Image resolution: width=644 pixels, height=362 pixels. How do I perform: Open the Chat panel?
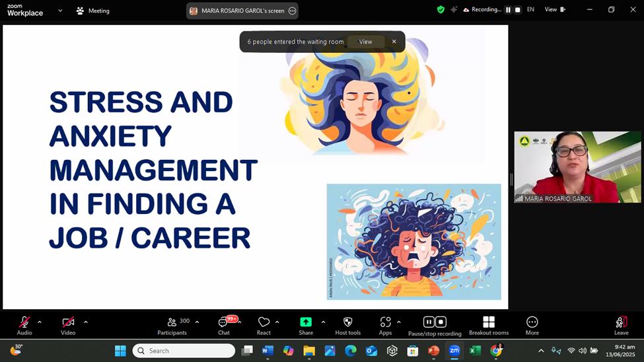click(x=223, y=322)
